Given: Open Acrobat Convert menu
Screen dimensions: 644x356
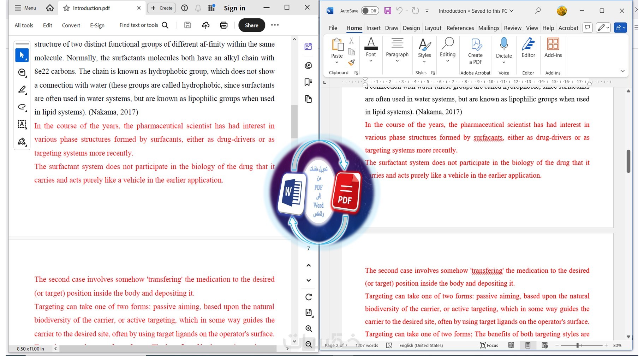Looking at the screenshot, I should (x=71, y=25).
